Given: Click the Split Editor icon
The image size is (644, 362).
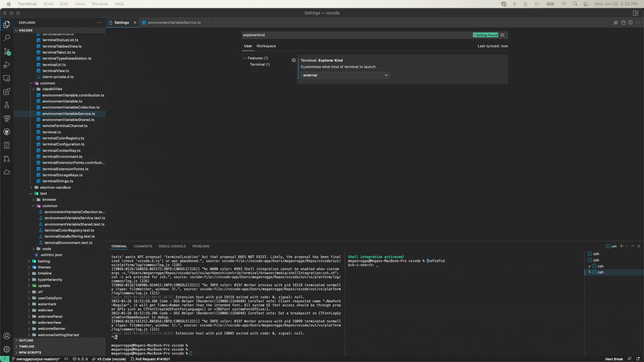Looking at the screenshot, I should (x=631, y=22).
